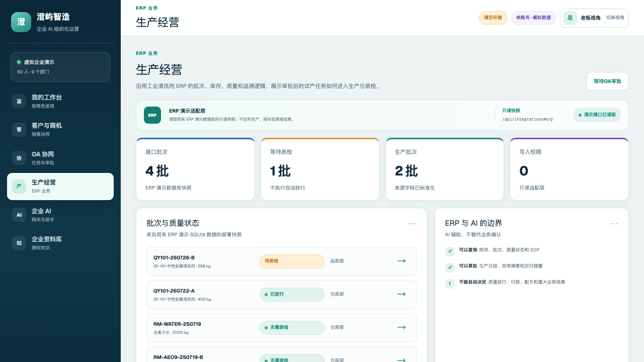Click 切换视角 to switch role view
Viewport: 644px width, 362px height.
pyautogui.click(x=615, y=18)
